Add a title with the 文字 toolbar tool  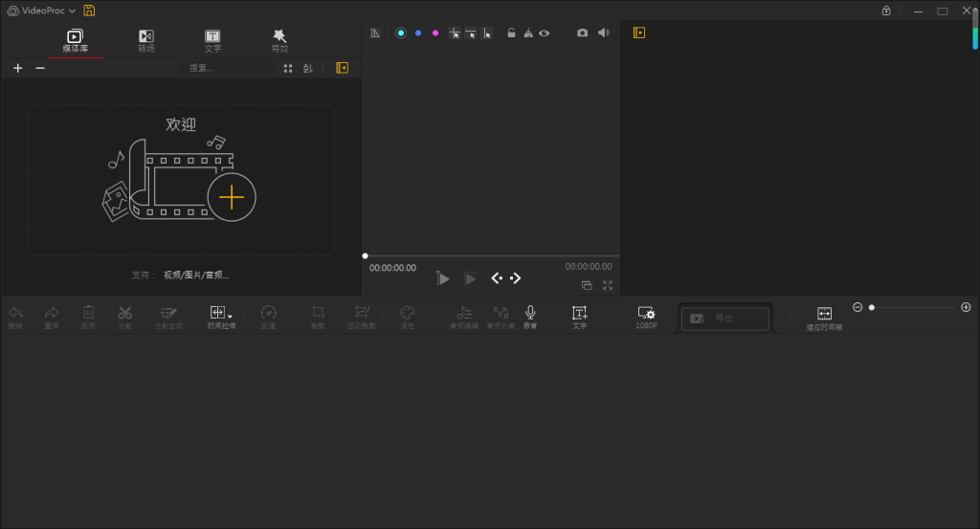pos(579,317)
